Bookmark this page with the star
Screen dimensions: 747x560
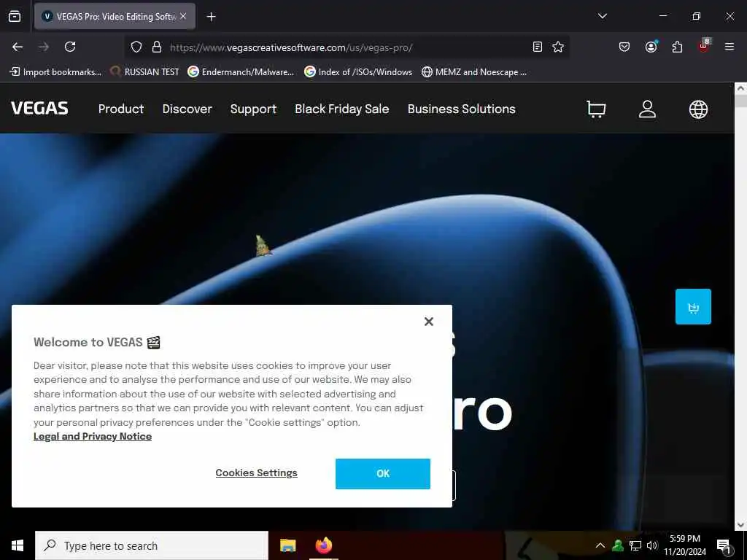558,47
